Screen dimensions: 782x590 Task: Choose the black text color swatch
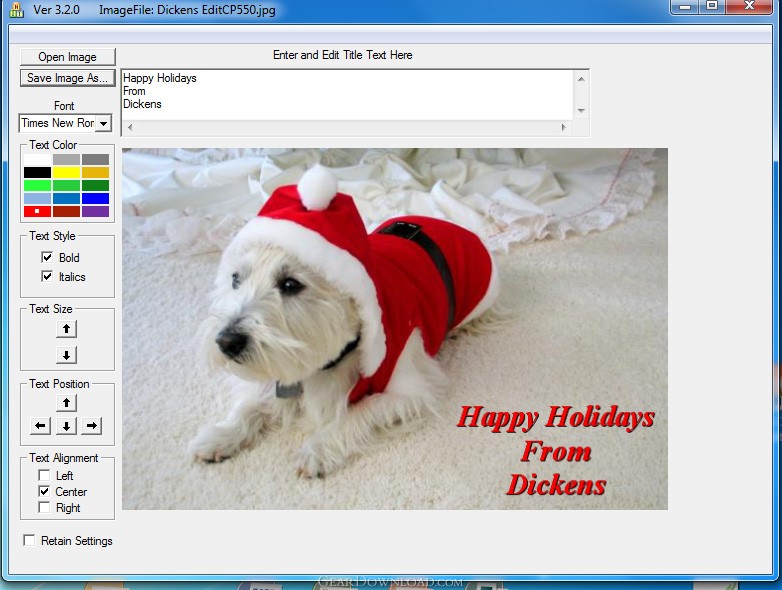pyautogui.click(x=37, y=172)
